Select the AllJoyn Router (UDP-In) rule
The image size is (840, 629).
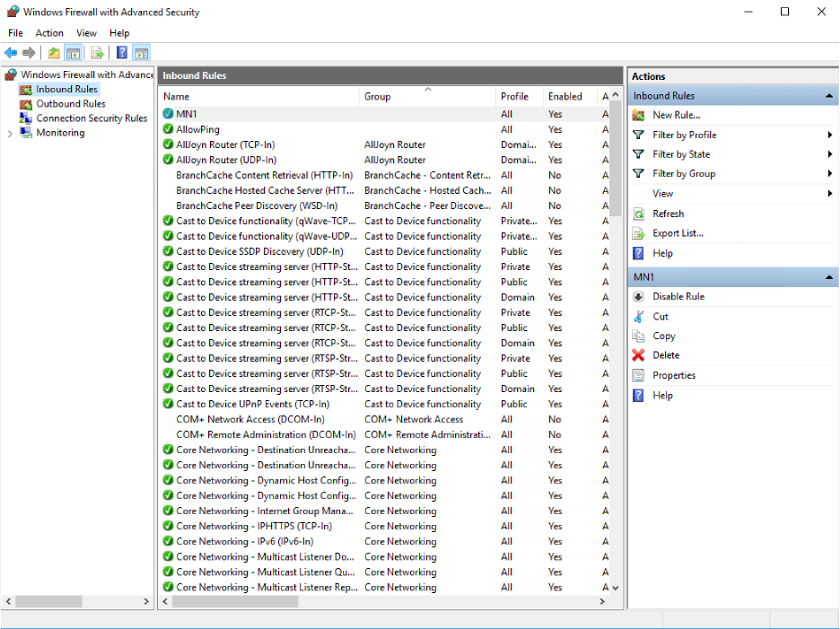(x=226, y=160)
